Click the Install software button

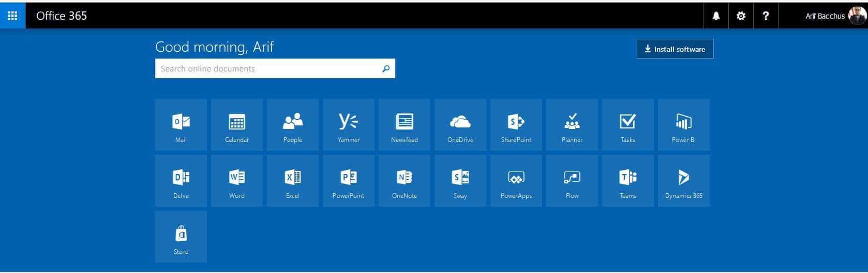[675, 49]
